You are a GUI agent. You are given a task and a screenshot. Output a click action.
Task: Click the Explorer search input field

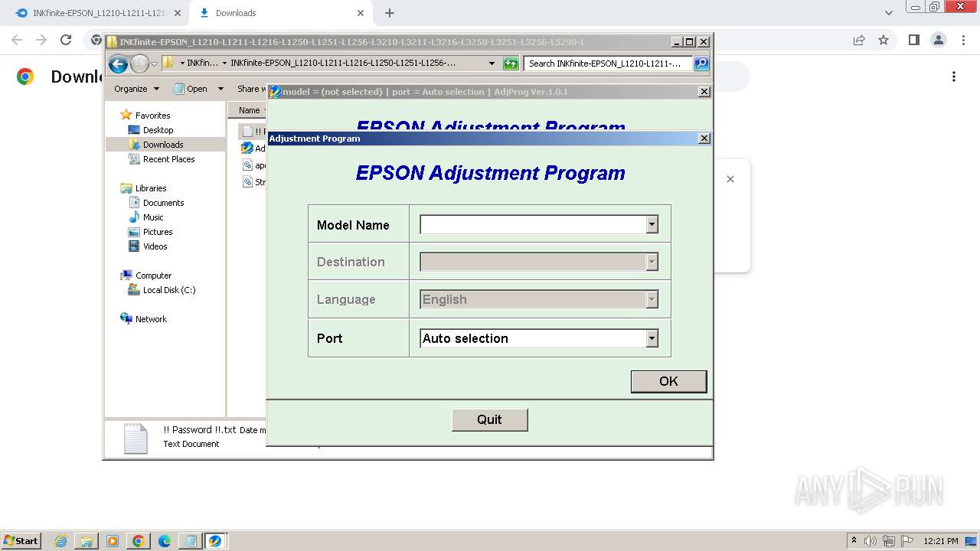(x=608, y=64)
